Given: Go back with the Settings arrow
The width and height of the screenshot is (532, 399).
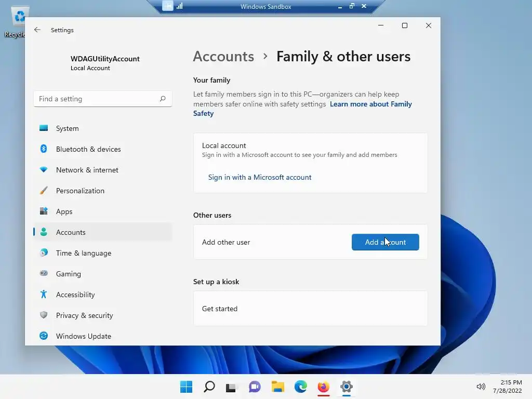Looking at the screenshot, I should point(37,30).
